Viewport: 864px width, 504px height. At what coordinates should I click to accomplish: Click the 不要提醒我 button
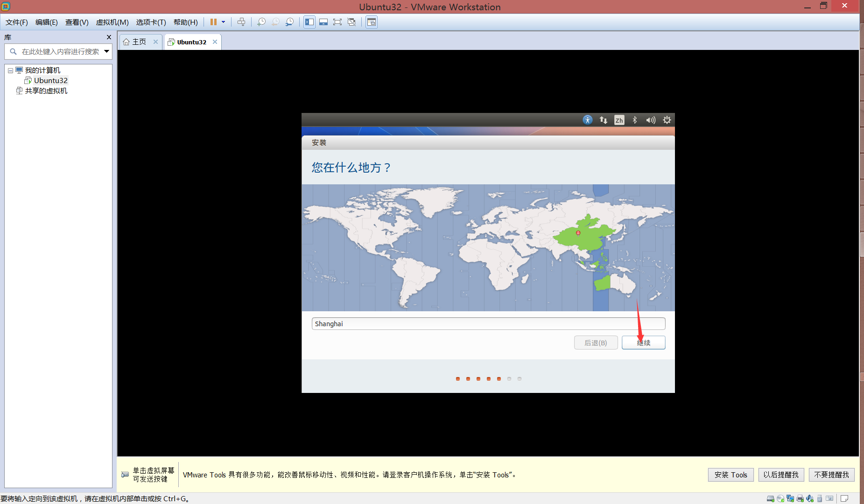832,475
